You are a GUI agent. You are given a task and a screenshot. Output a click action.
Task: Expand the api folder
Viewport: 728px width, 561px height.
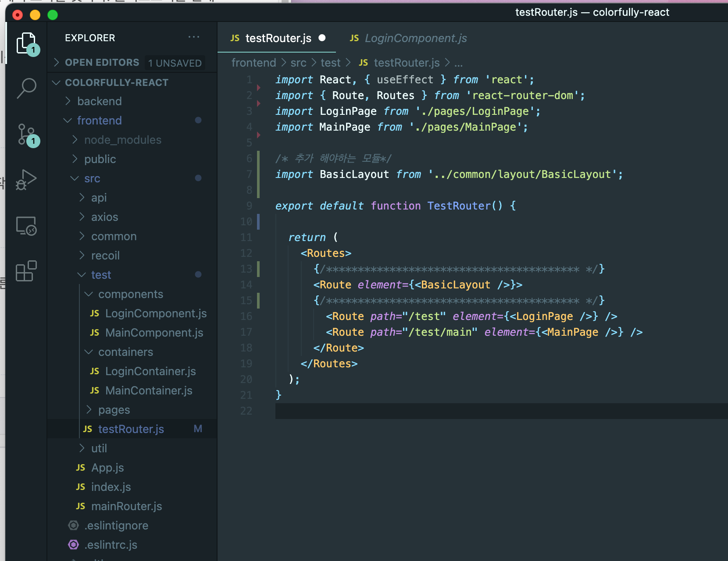82,198
